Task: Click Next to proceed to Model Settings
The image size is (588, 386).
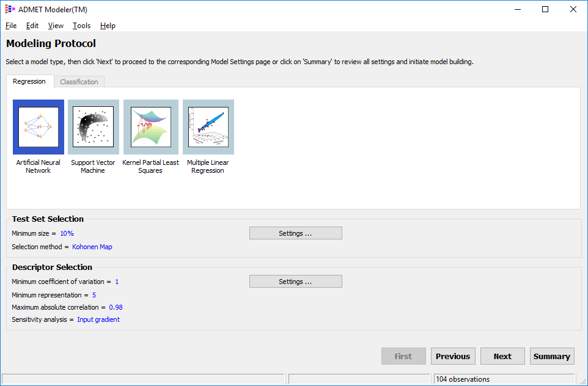Action: [502, 356]
